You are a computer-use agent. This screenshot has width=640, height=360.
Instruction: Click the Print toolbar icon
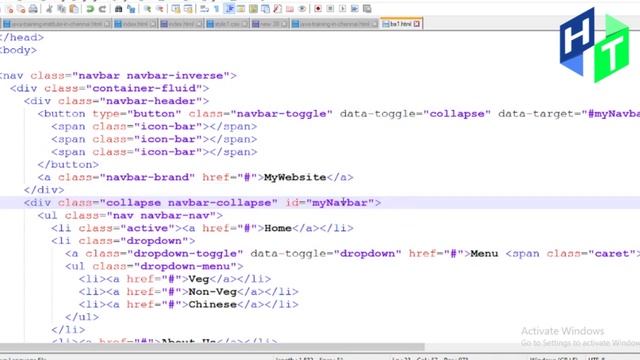tap(33, 9)
